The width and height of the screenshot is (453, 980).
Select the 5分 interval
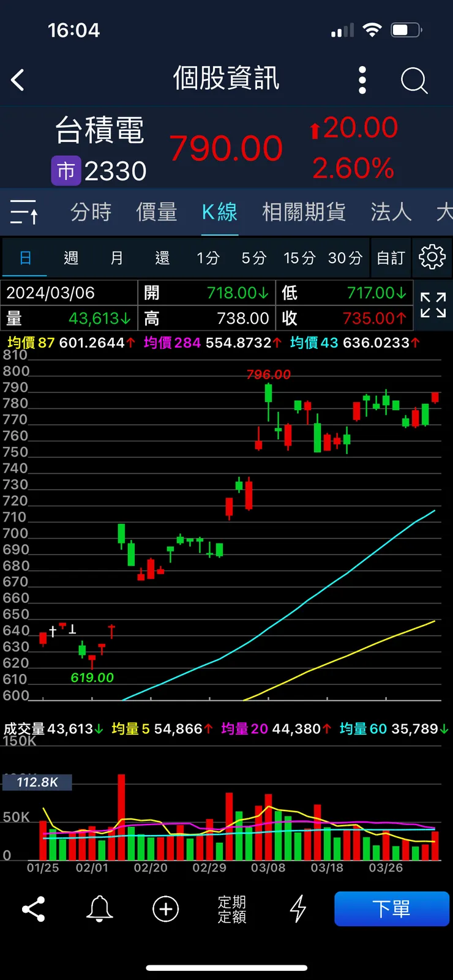pyautogui.click(x=253, y=258)
